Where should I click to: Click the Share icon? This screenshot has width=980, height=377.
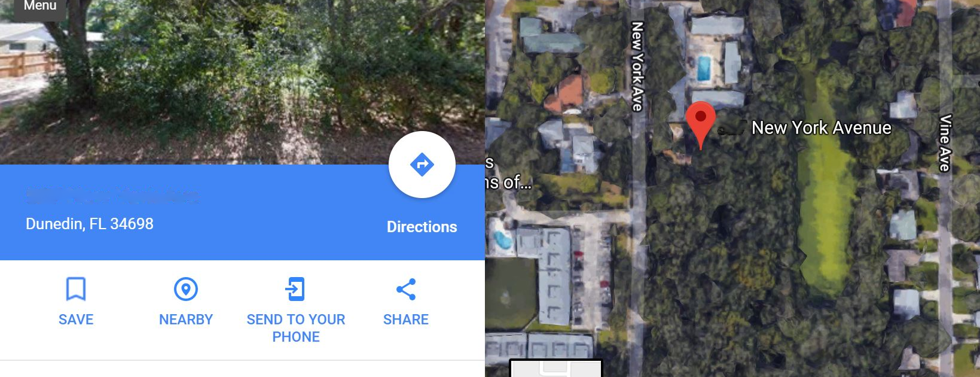406,289
